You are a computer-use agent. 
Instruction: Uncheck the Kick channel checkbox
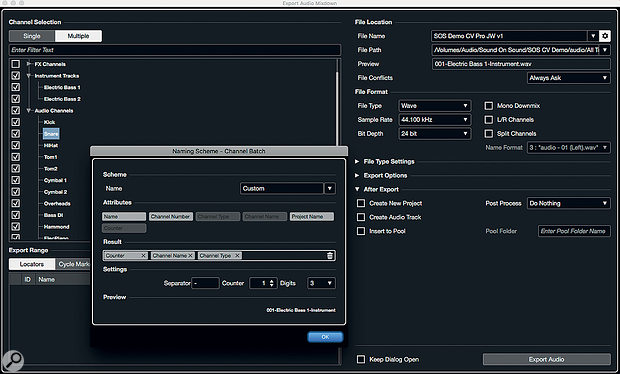(x=15, y=122)
